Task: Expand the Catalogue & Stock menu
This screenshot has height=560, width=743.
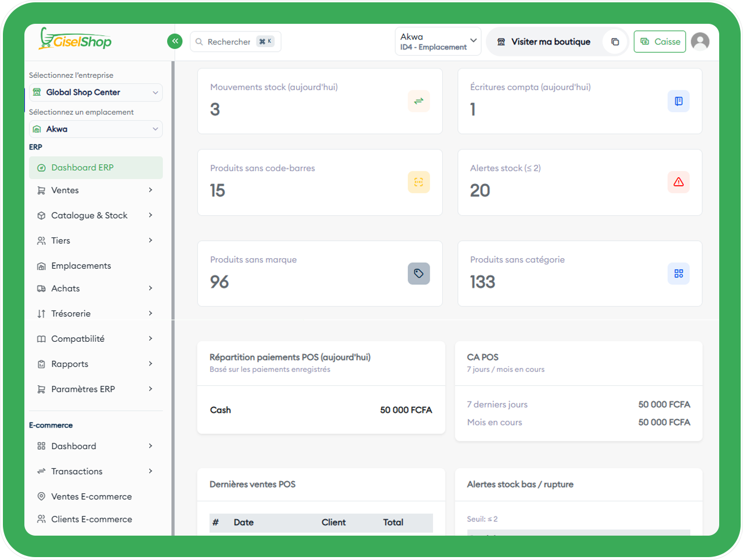Action: (x=96, y=215)
